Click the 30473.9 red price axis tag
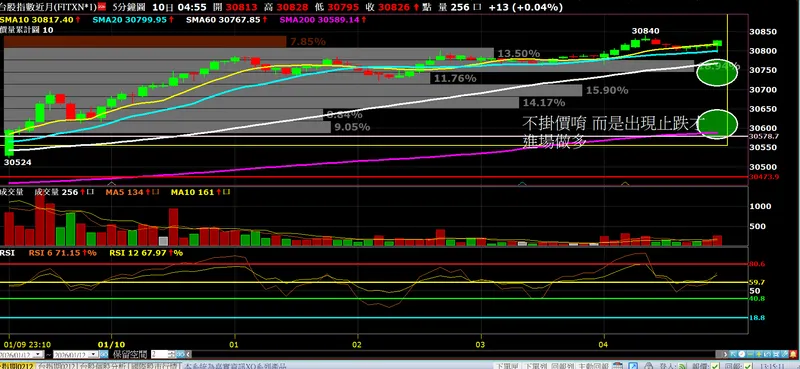This screenshot has width=800, height=369. 764,177
